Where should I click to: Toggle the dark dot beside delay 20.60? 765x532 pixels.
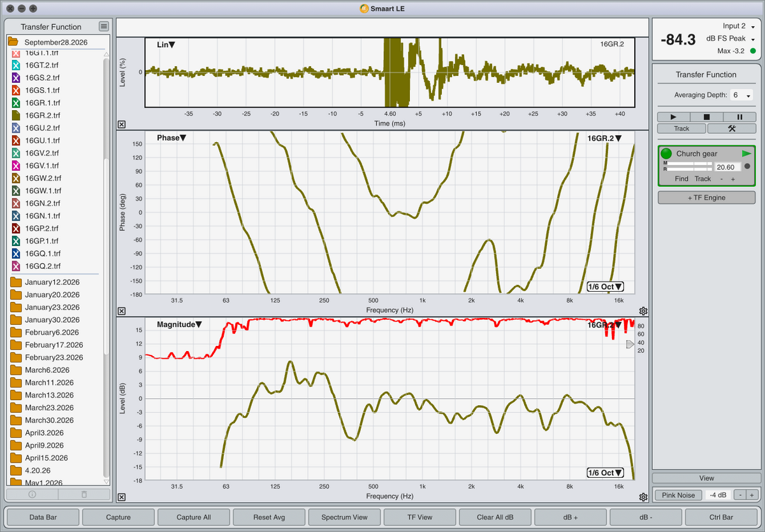point(747,166)
